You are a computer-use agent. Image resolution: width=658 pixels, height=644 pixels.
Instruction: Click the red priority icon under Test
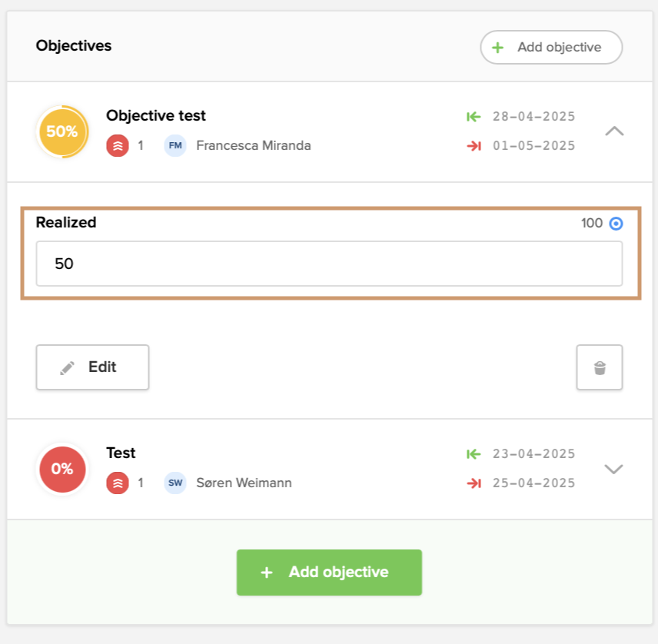pos(117,483)
